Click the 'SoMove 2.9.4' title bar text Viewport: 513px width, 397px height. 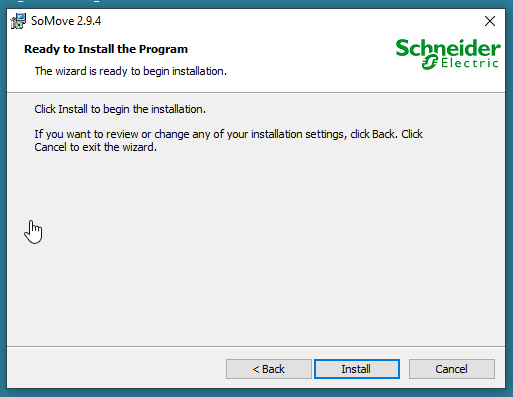[x=66, y=21]
